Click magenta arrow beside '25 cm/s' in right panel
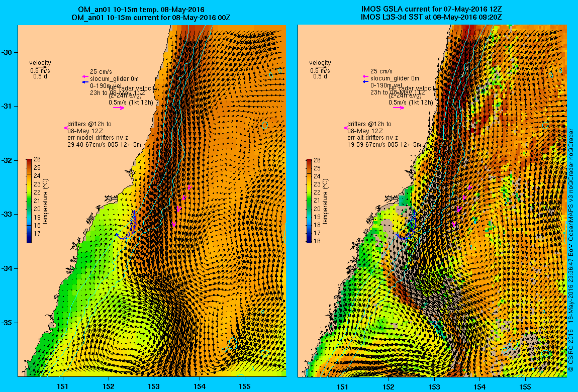 (x=365, y=76)
